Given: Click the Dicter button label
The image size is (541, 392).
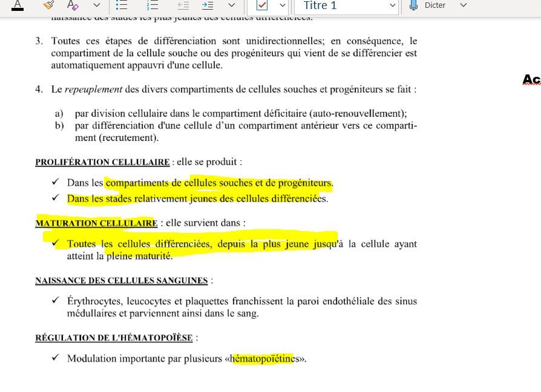Looking at the screenshot, I should [434, 5].
